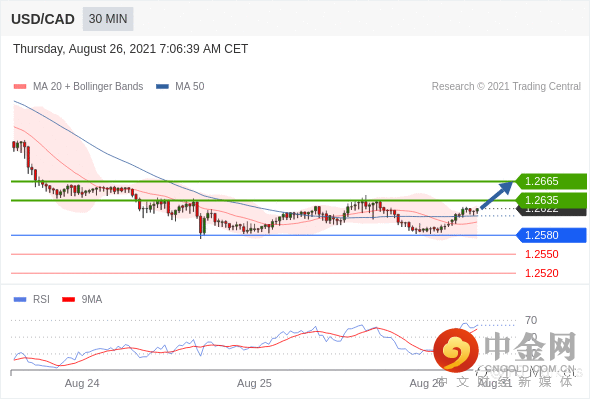Toggle the MA 20 + Bollinger Bands legend
The image size is (590, 400).
pos(78,87)
